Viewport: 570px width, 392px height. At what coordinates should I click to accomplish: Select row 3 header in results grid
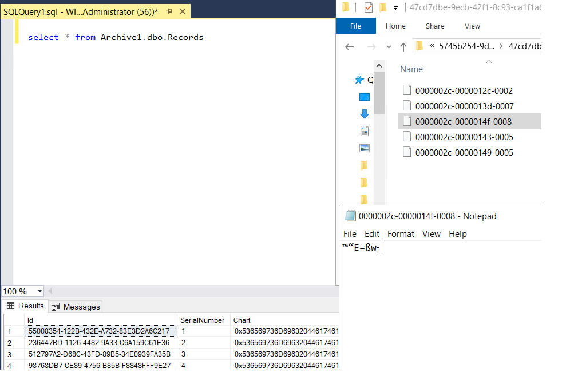tap(9, 354)
